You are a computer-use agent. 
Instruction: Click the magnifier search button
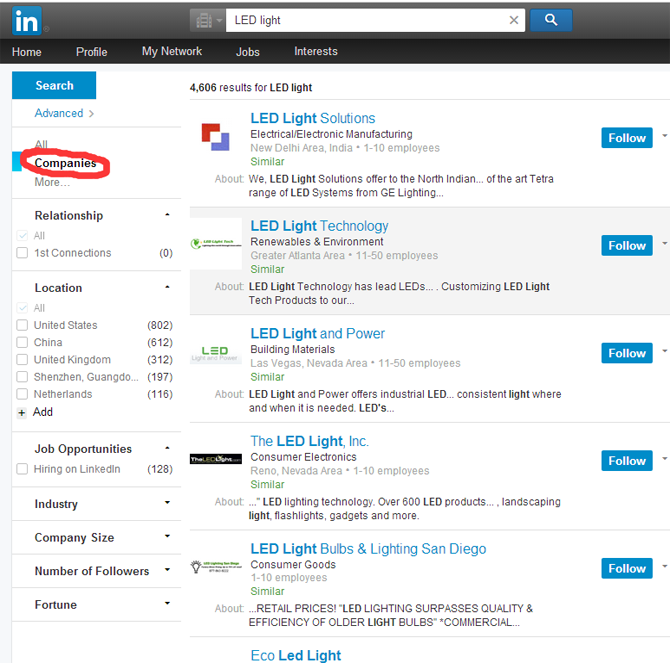click(x=550, y=20)
